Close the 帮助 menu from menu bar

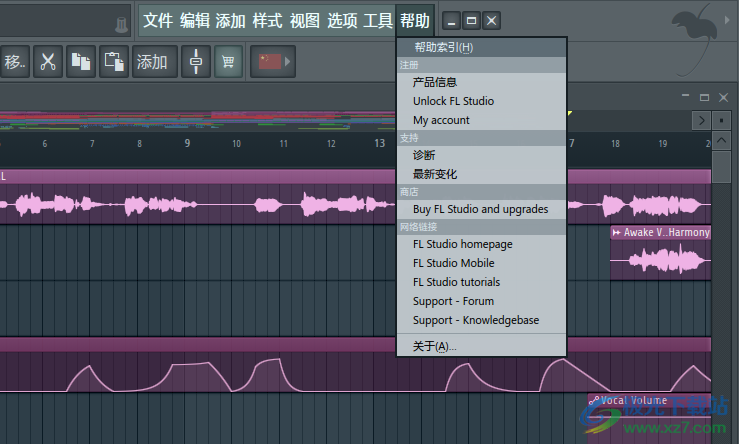415,21
